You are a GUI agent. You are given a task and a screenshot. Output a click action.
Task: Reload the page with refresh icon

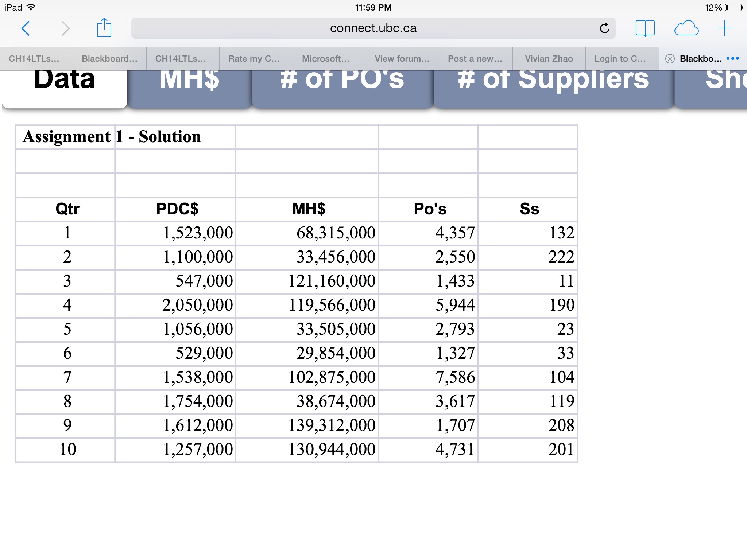pyautogui.click(x=604, y=28)
